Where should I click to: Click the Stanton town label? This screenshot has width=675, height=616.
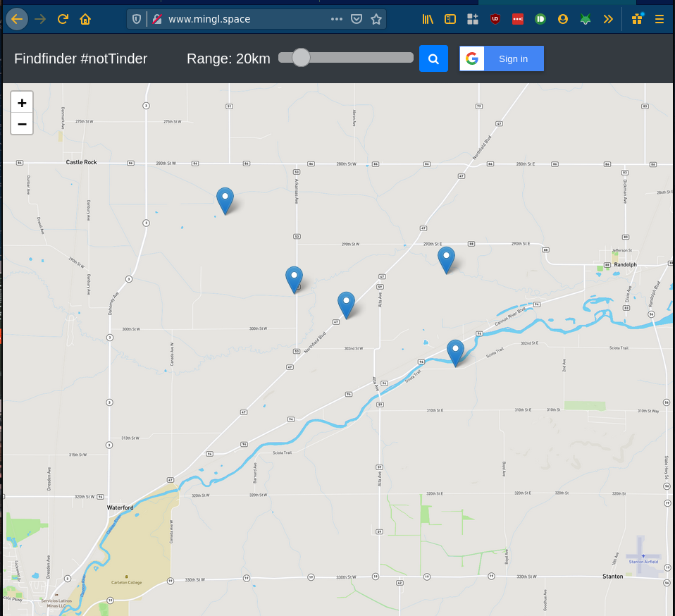pos(612,577)
